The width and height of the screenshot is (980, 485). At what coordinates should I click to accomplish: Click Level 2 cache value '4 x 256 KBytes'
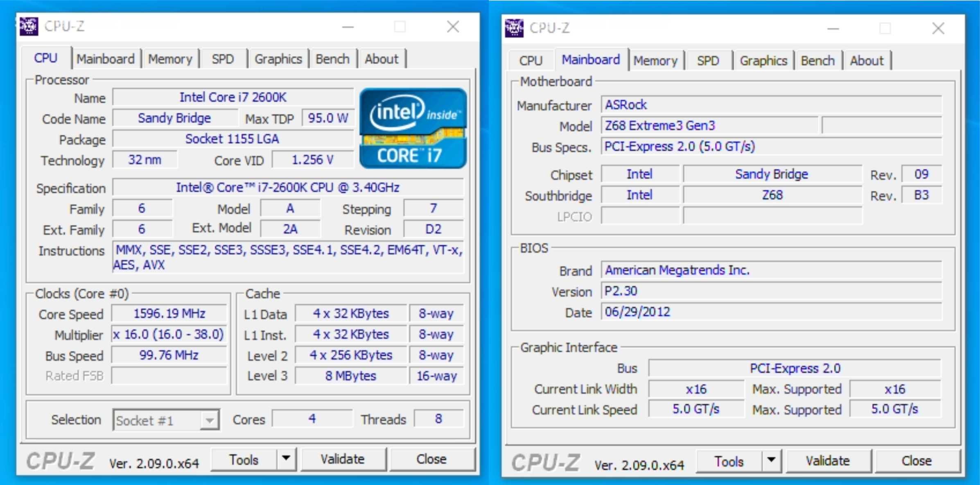pyautogui.click(x=351, y=355)
